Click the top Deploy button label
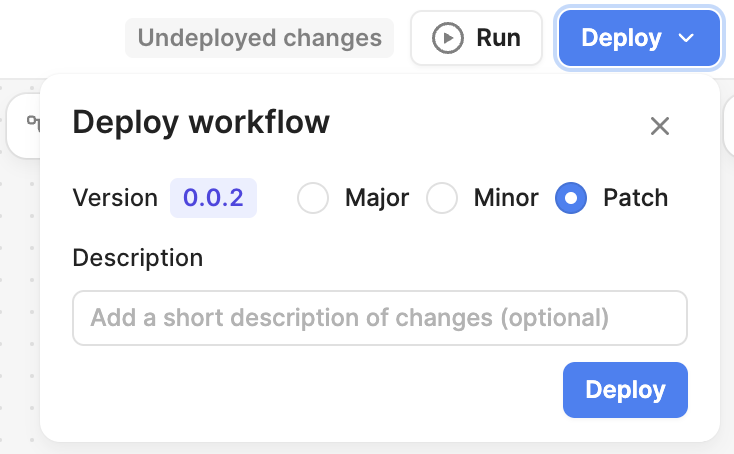This screenshot has width=734, height=454. click(621, 39)
